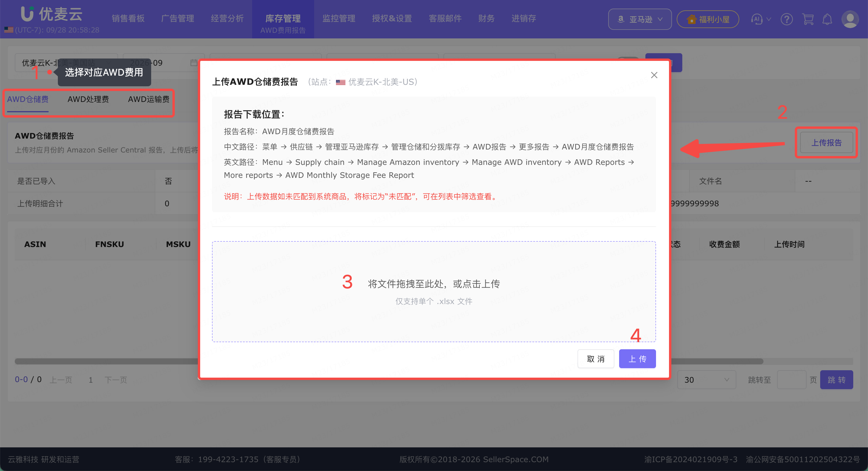Expand the chevron next to AI icon
This screenshot has width=868, height=471.
click(769, 19)
